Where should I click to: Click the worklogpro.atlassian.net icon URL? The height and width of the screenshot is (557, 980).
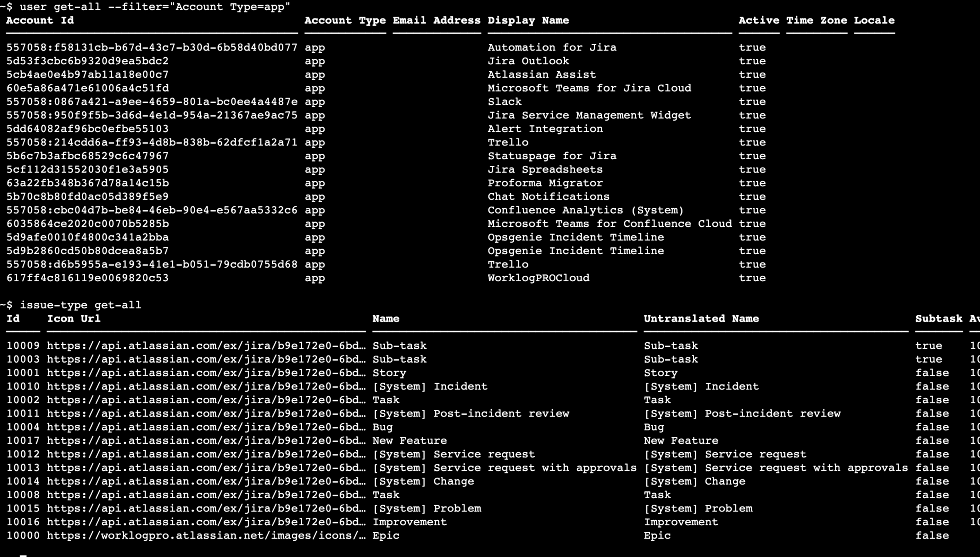[x=206, y=536]
